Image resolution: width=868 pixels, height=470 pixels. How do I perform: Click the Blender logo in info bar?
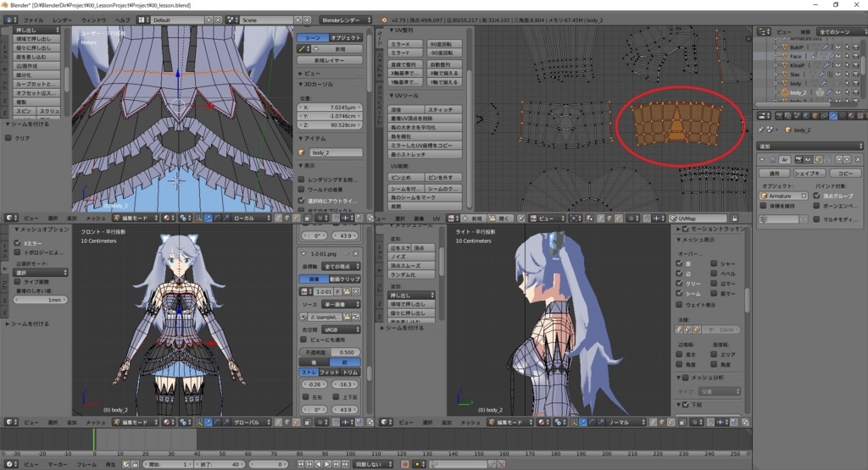tap(384, 20)
